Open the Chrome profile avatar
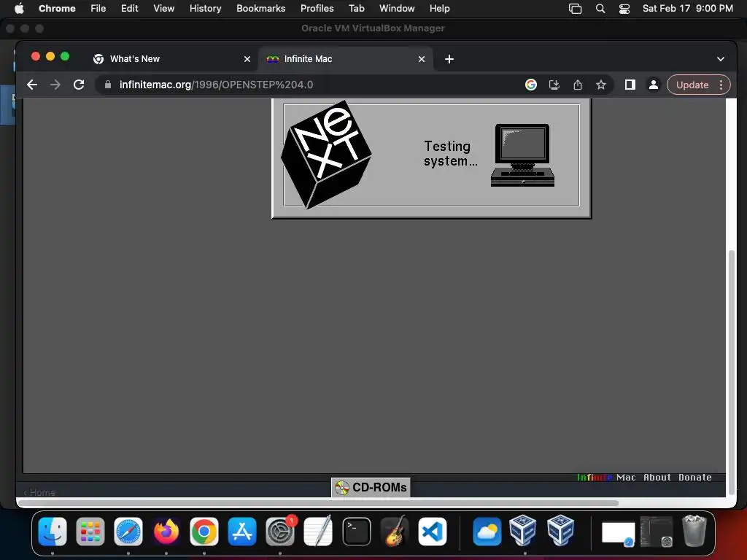 point(653,85)
